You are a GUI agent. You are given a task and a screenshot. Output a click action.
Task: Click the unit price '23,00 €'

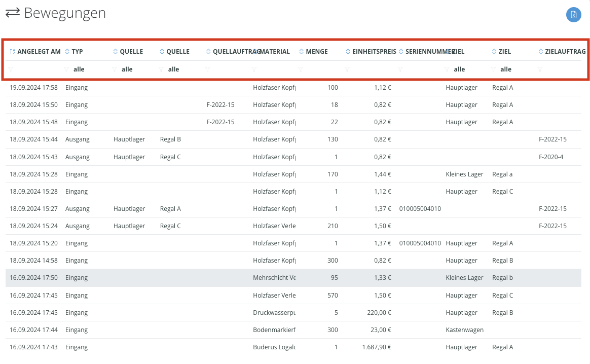pyautogui.click(x=381, y=330)
